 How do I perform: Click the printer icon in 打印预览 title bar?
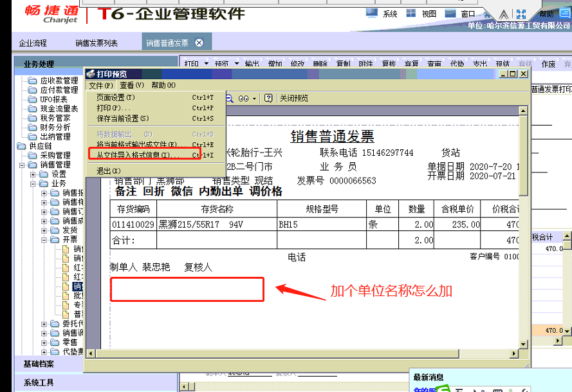click(91, 74)
